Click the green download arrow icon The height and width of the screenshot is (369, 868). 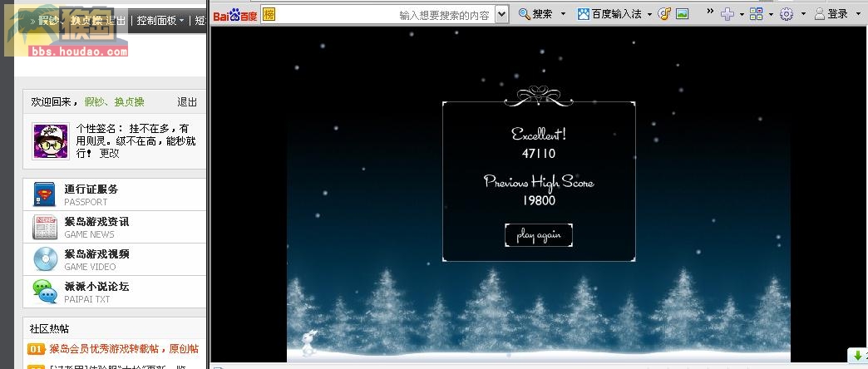[857, 355]
